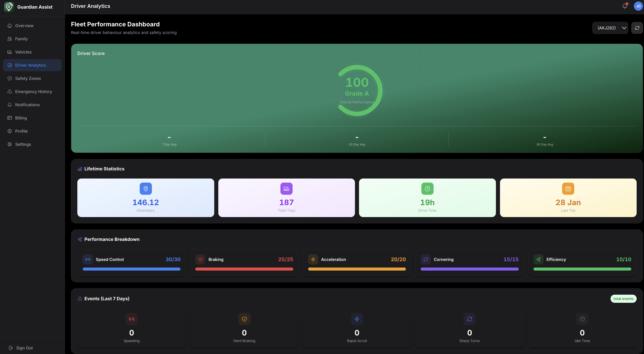
Task: Open Emergency History page
Action: tap(32, 92)
